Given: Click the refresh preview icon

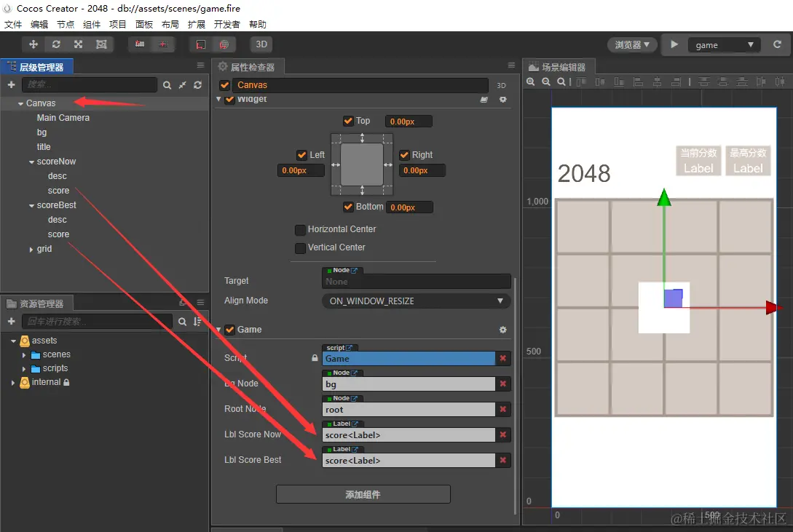Looking at the screenshot, I should click(777, 44).
